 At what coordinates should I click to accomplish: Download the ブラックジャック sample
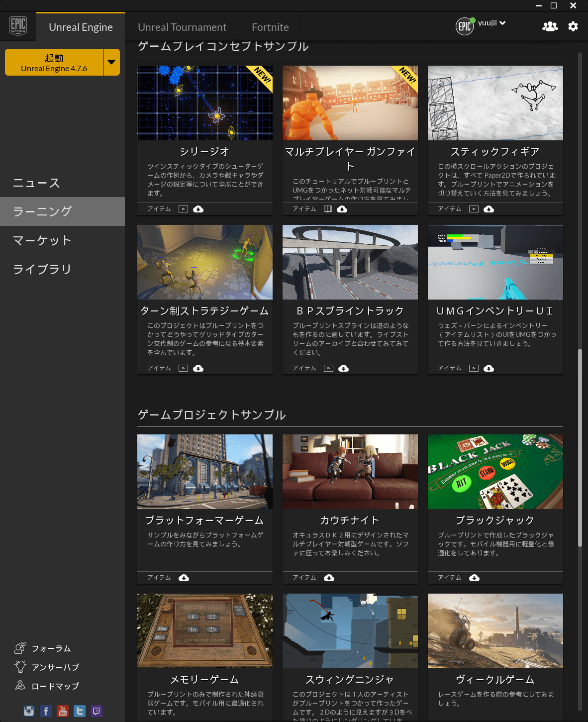click(x=475, y=578)
